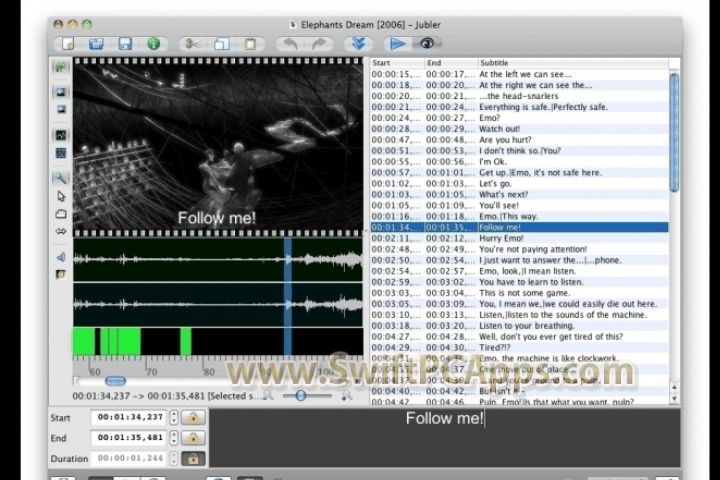Sort by the Start column header
Viewport: 720px width, 480px height.
tap(398, 63)
